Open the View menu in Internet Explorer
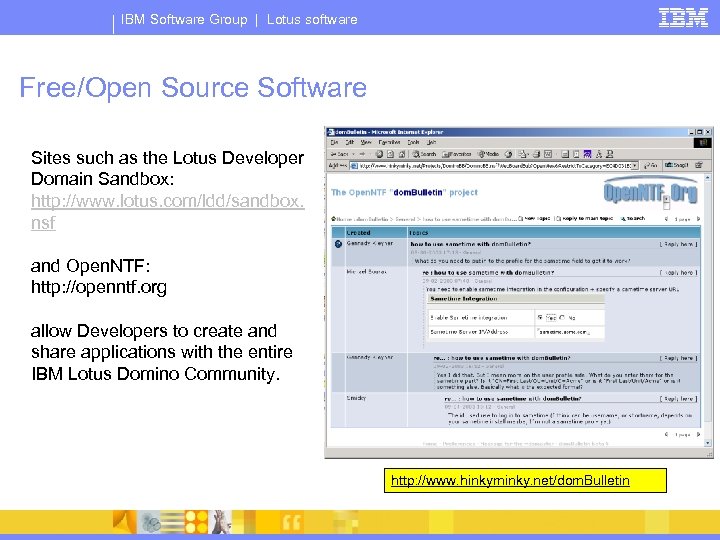This screenshot has height=540, width=720. [x=366, y=143]
